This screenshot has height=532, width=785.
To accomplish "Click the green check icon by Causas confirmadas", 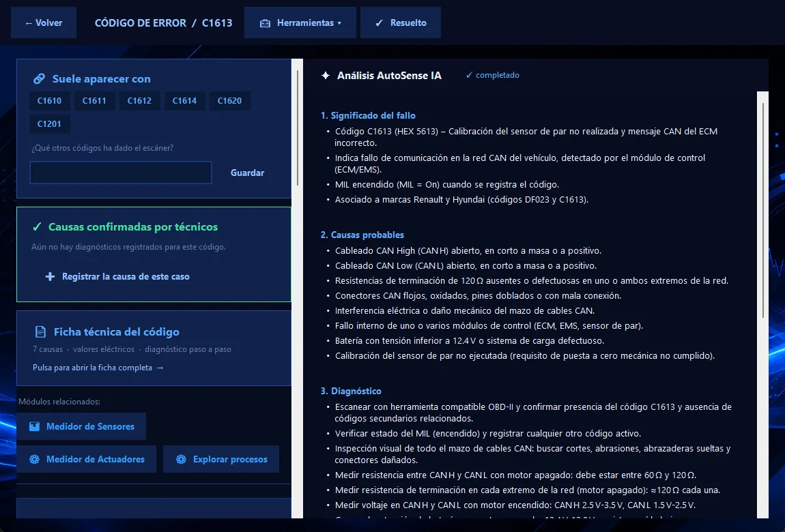I will click(37, 227).
